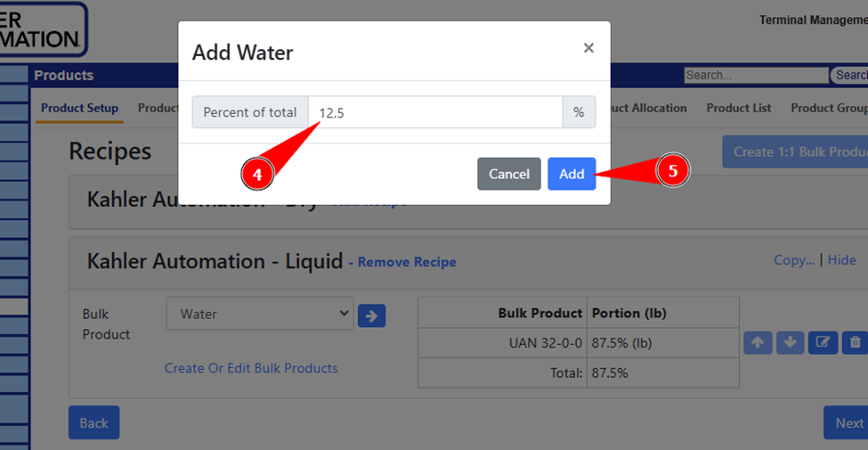Click the Remove Recipe link

coord(407,262)
